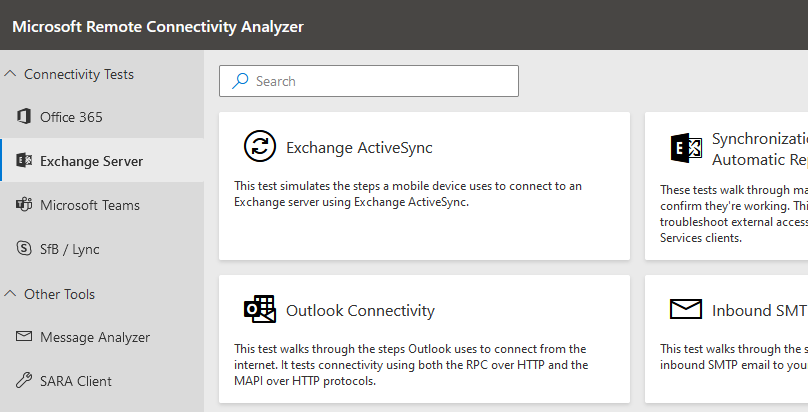Click the SARA Client wrench icon
The height and width of the screenshot is (412, 808).
tap(24, 381)
